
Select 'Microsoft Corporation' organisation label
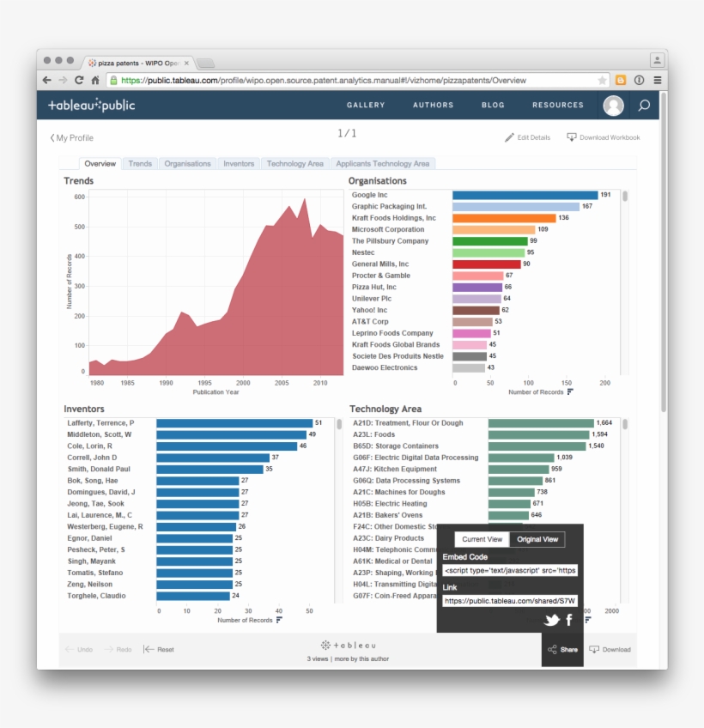click(388, 229)
